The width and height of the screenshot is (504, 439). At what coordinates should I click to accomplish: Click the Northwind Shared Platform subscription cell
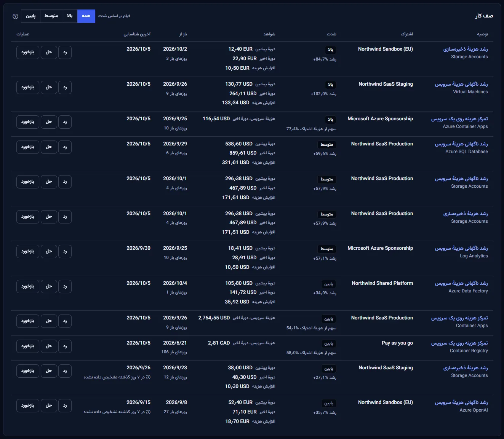(x=382, y=283)
